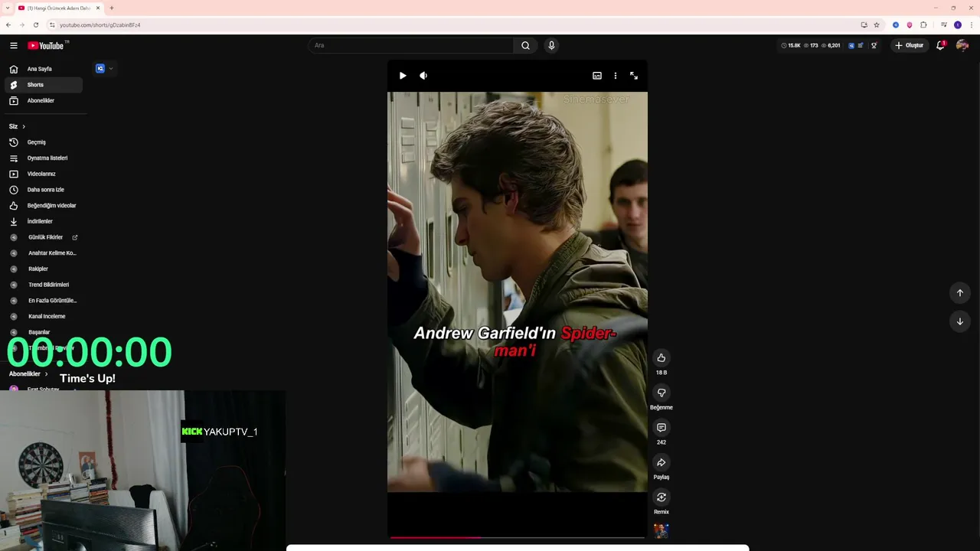
Task: Click the Oluştur create button
Action: (x=910, y=45)
